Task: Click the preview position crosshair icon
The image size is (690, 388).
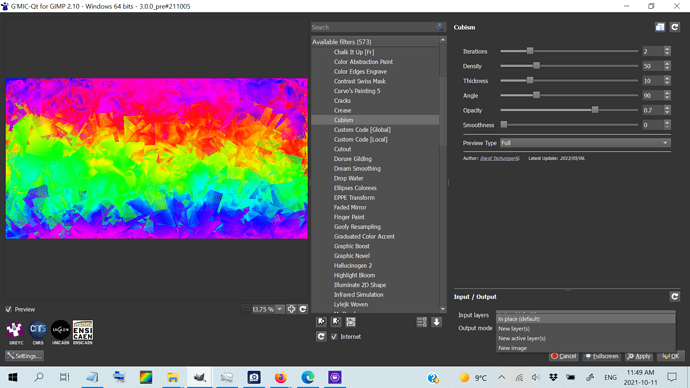Action: [291, 309]
